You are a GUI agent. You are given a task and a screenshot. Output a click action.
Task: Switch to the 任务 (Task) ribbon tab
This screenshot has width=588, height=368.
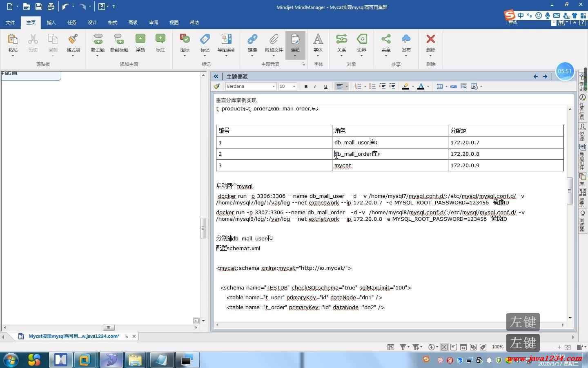coord(72,22)
